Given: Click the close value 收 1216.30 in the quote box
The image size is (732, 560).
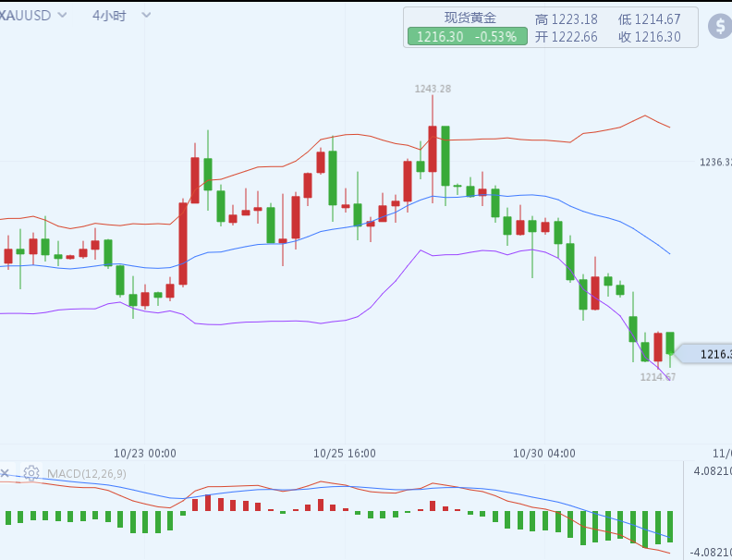Looking at the screenshot, I should click(x=650, y=37).
